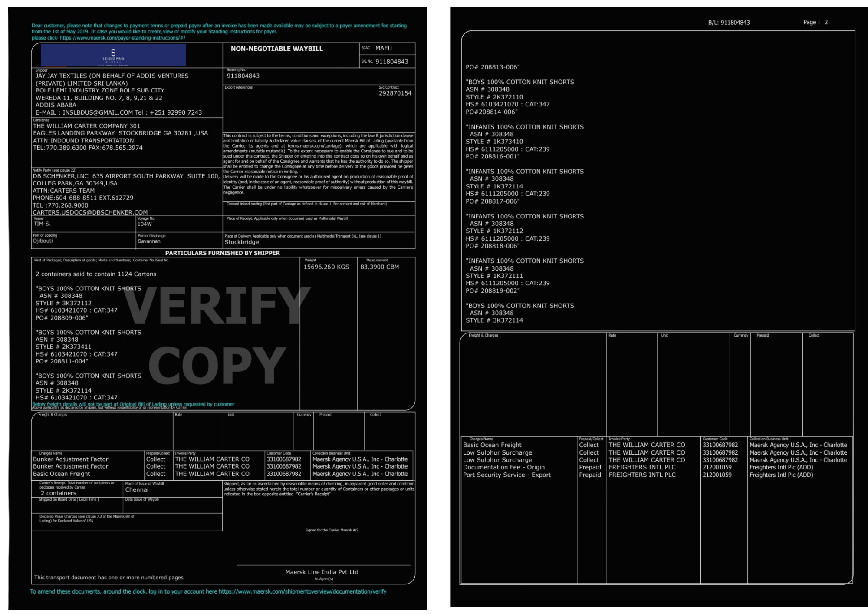868x614 pixels.
Task: Click the Booking No. 911804843 value
Action: pos(243,76)
